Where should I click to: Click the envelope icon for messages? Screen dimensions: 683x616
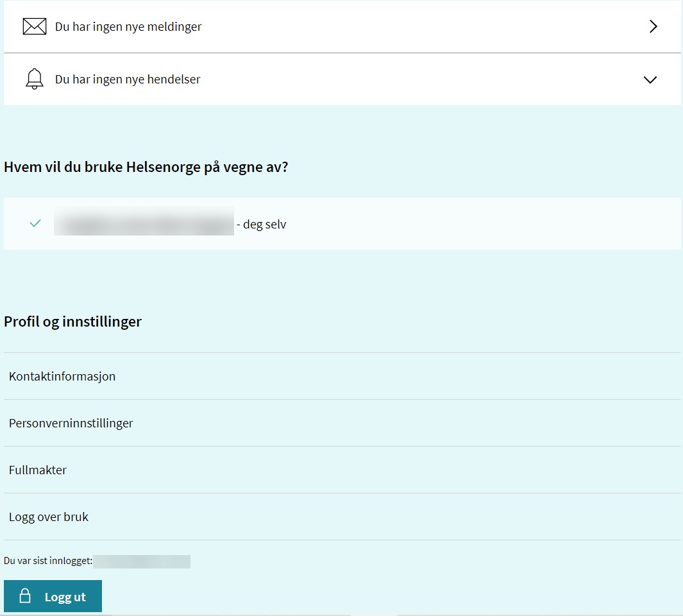tap(35, 26)
